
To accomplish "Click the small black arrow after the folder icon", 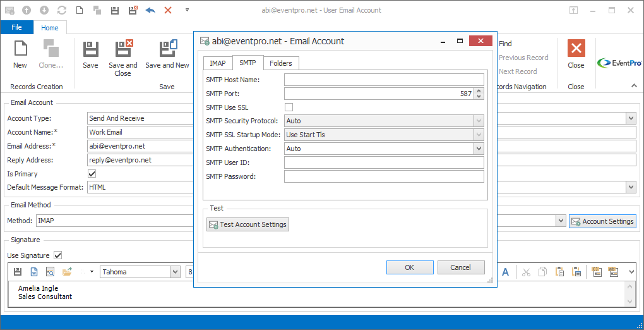I will tap(92, 272).
